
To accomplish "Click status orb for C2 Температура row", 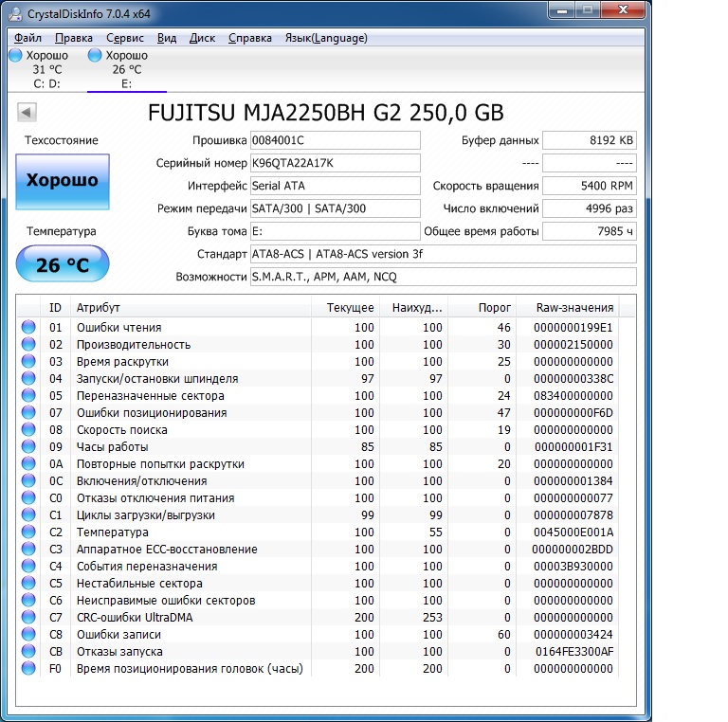I will pos(28,532).
